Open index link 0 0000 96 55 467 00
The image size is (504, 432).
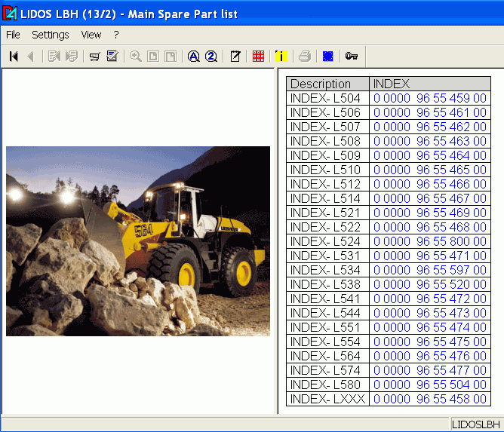[x=430, y=198]
